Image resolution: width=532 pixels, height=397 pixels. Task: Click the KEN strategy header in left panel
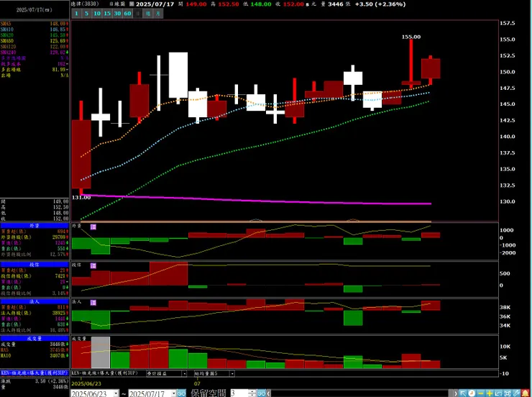click(35, 373)
